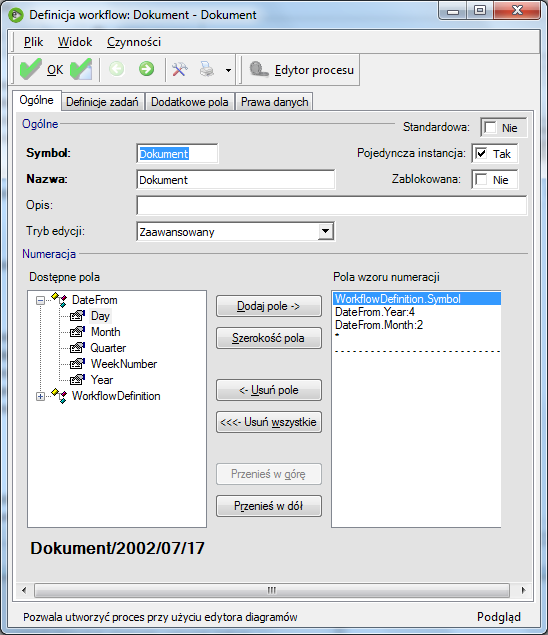Switch to the Prawa danych tab
Image resolution: width=548 pixels, height=635 pixels.
(x=275, y=102)
